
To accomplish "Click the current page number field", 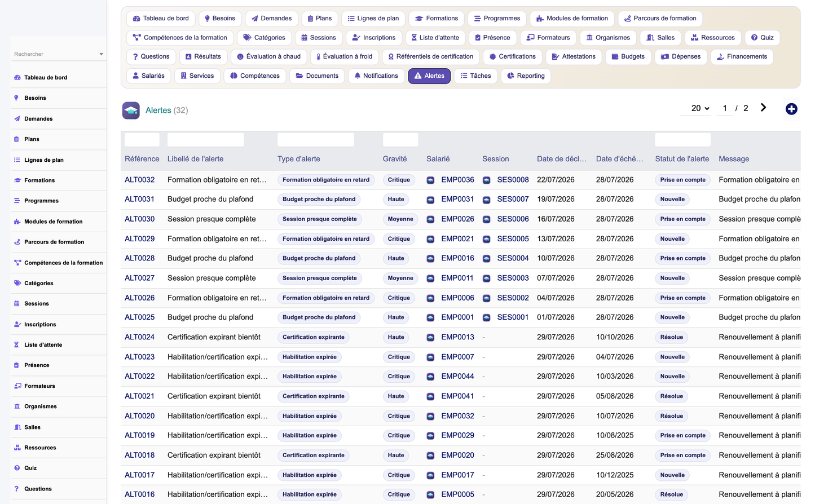I will [x=725, y=108].
